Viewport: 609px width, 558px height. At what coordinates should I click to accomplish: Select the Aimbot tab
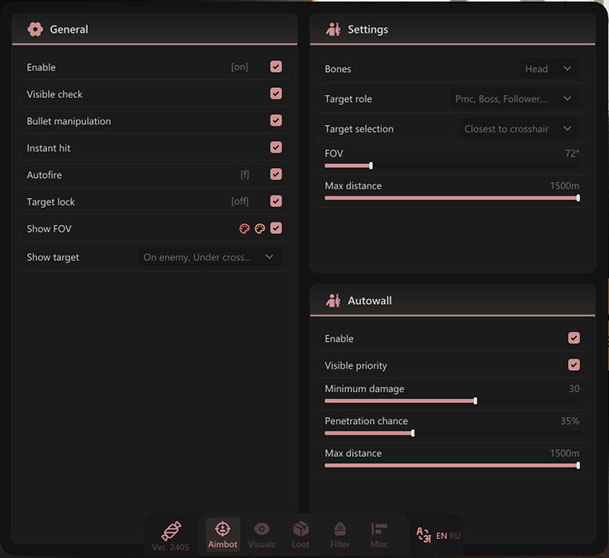[222, 534]
